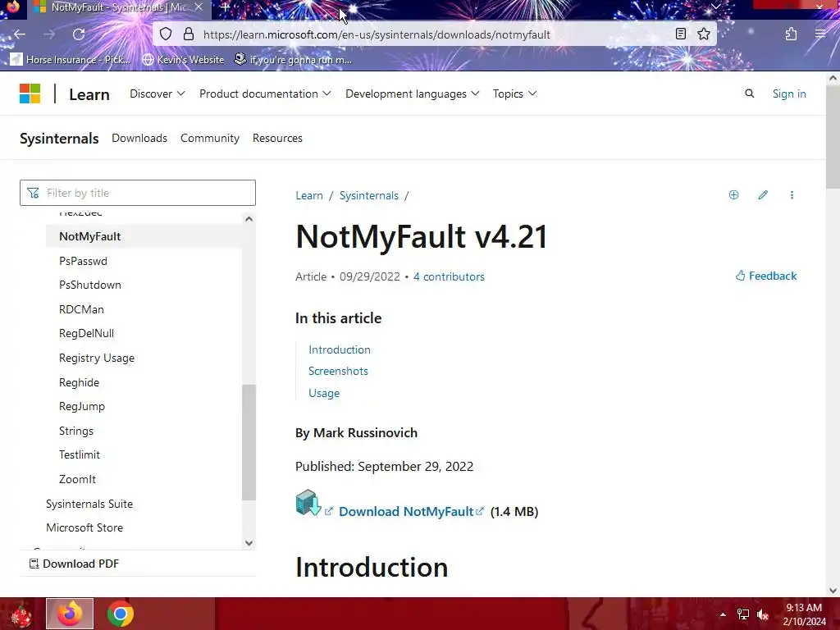Select ZoomIt in the sidebar
Screen dimensions: 840x630
point(77,479)
